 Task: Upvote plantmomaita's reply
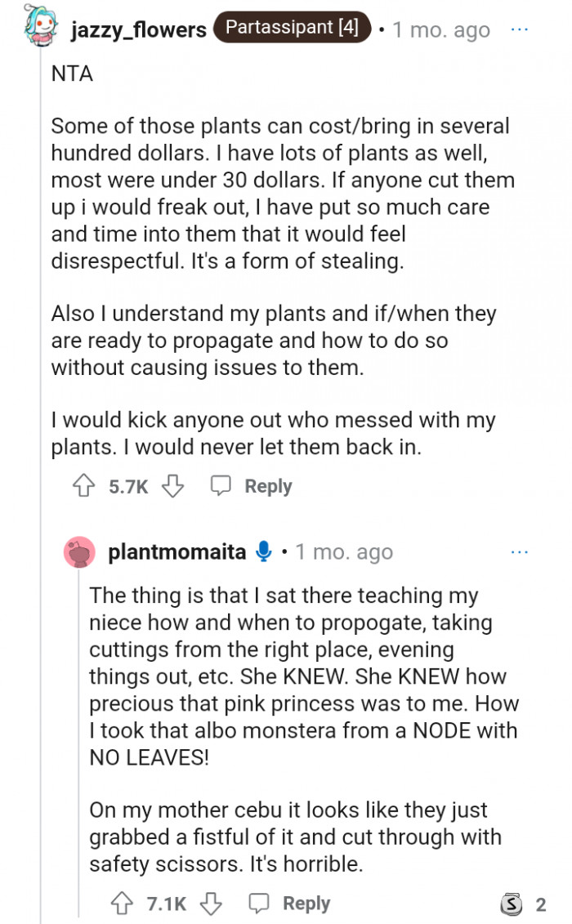pyautogui.click(x=122, y=904)
